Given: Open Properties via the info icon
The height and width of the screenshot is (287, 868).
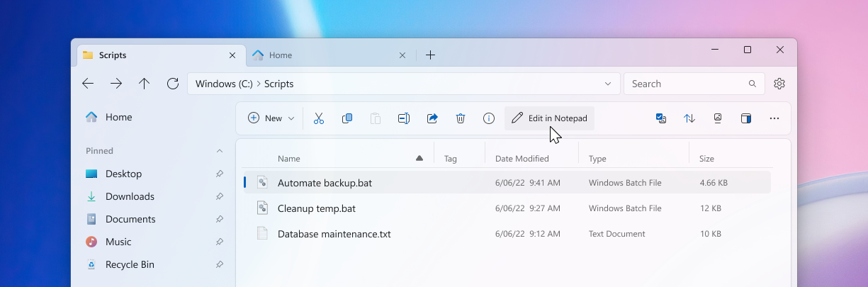Looking at the screenshot, I should (489, 118).
